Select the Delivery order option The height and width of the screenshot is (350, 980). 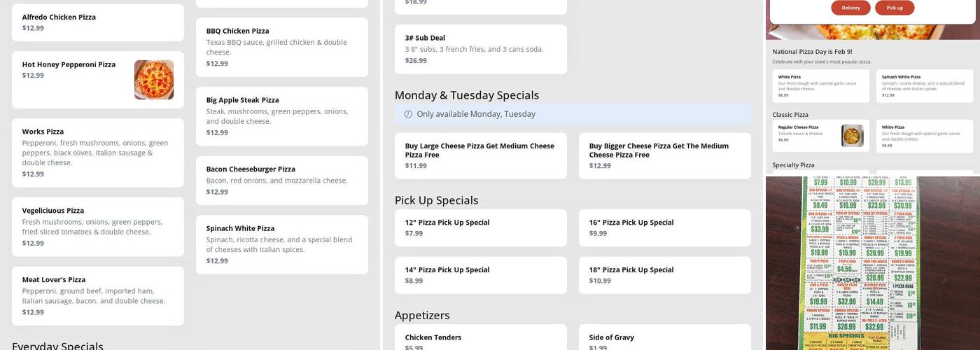point(850,8)
